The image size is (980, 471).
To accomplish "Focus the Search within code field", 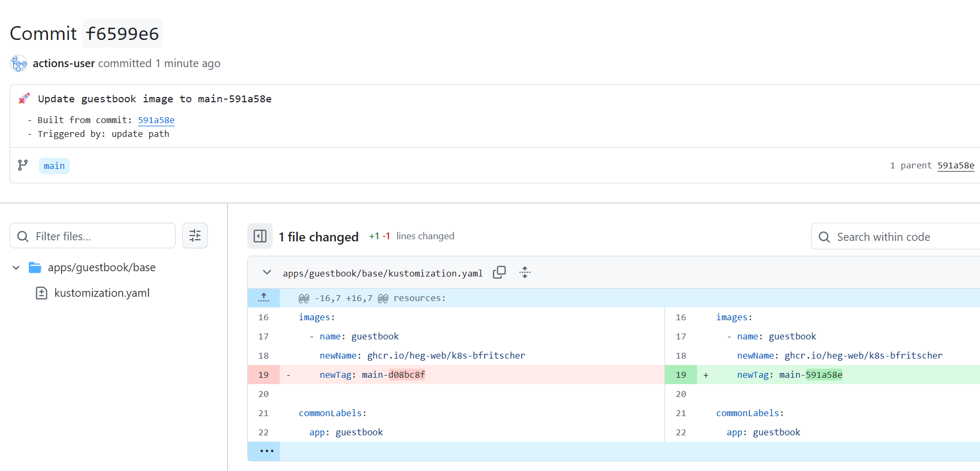I will coord(901,237).
